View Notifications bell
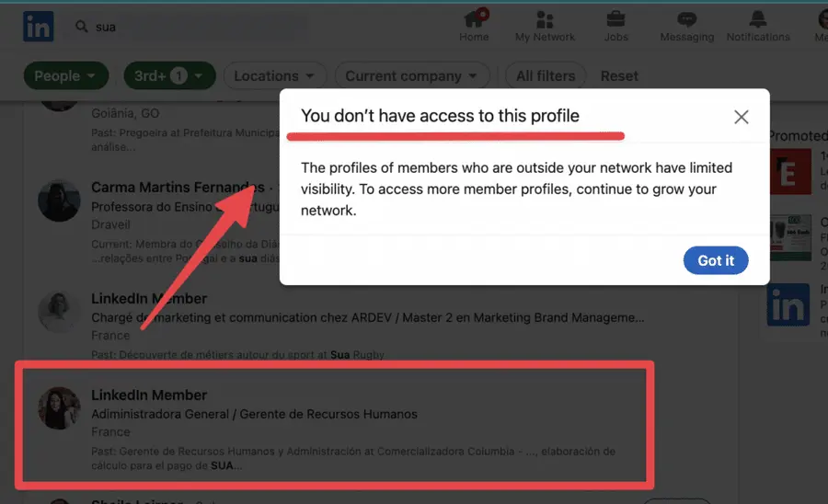Image resolution: width=828 pixels, height=504 pixels. (758, 26)
